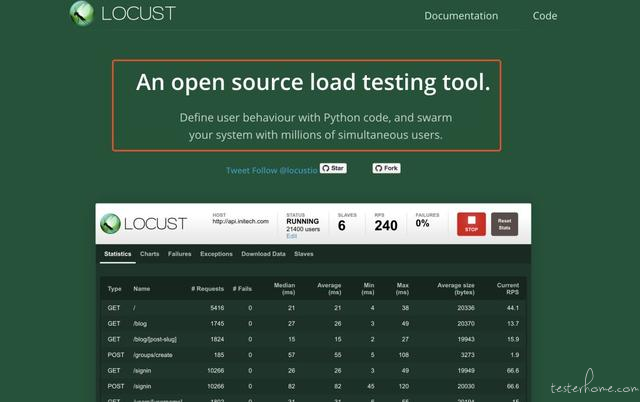The image size is (640, 402).
Task: Click the slaves count 6
Action: 342,226
